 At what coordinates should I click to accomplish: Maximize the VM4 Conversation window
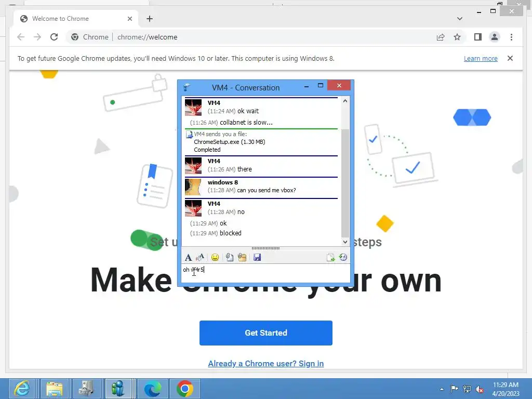click(x=320, y=86)
